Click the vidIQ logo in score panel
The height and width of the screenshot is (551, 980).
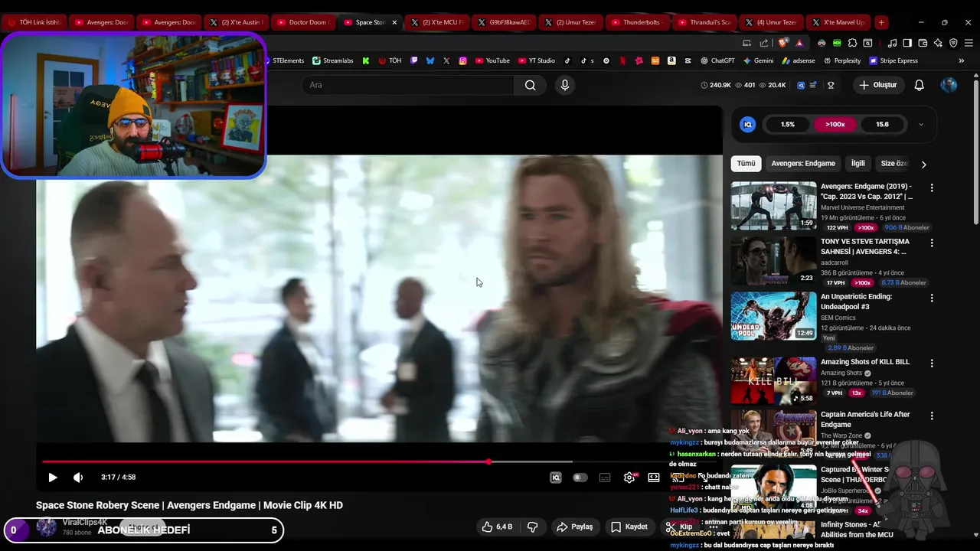click(x=748, y=125)
